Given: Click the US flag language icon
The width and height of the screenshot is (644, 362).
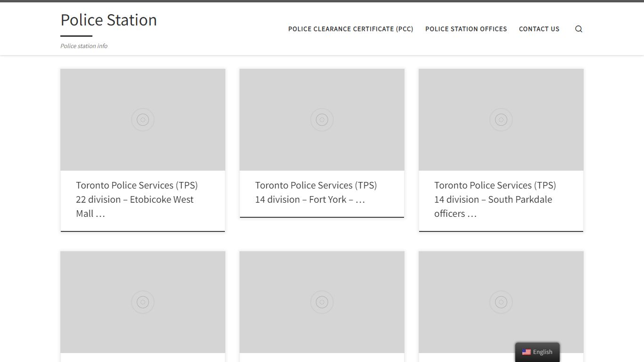Looking at the screenshot, I should click(x=526, y=352).
